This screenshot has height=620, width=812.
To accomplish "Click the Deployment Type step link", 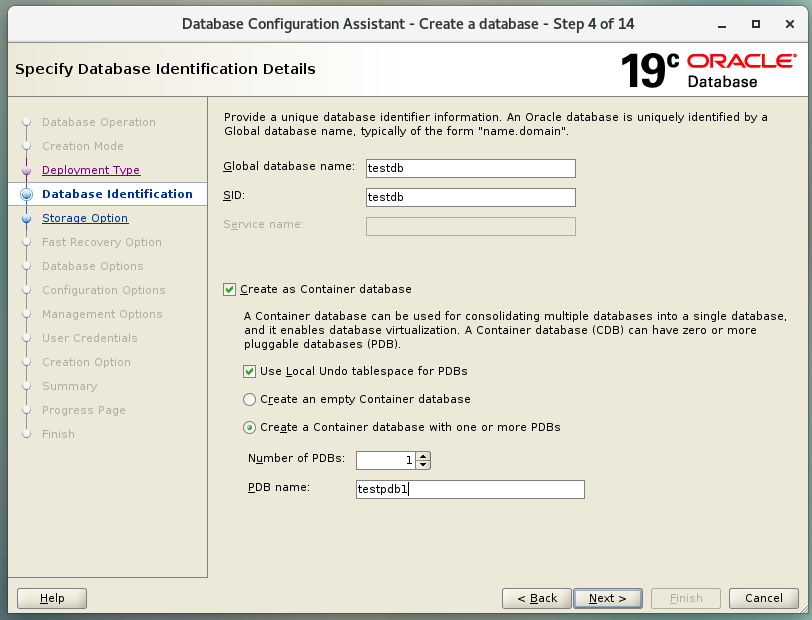I will (91, 170).
